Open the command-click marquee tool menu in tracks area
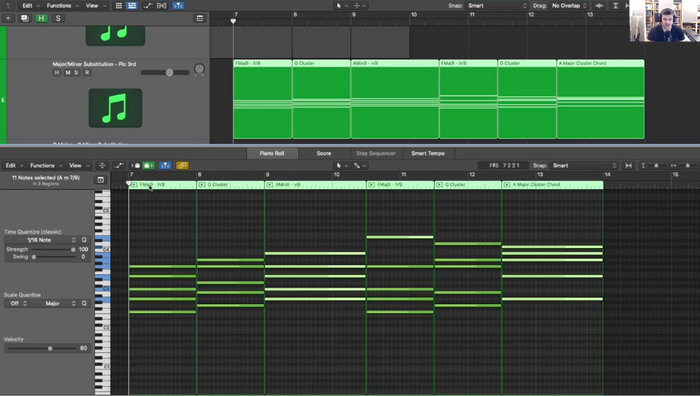 359,5
